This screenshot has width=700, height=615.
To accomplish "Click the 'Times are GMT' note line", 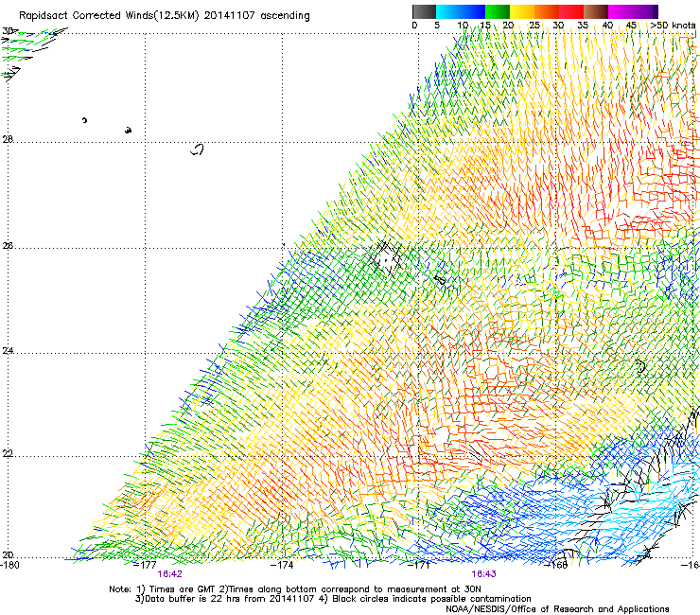I will 294,589.
